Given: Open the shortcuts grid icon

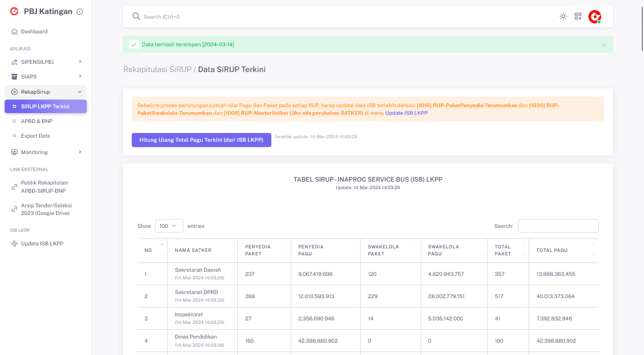Looking at the screenshot, I should pyautogui.click(x=578, y=16).
